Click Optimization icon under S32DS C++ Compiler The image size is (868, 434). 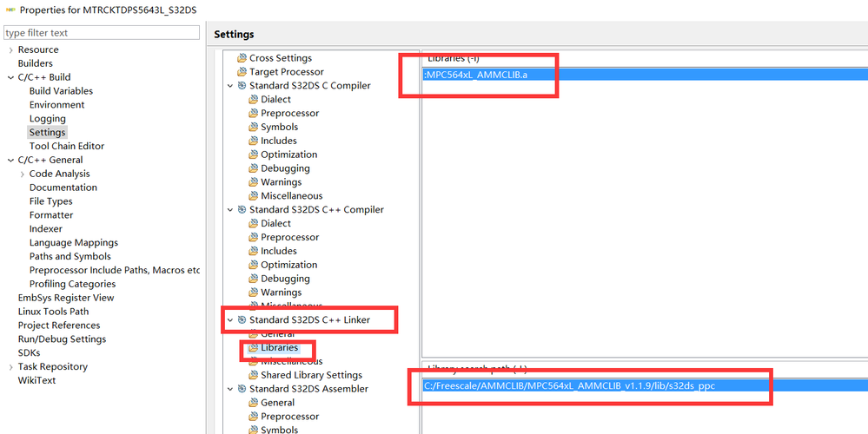pos(253,265)
